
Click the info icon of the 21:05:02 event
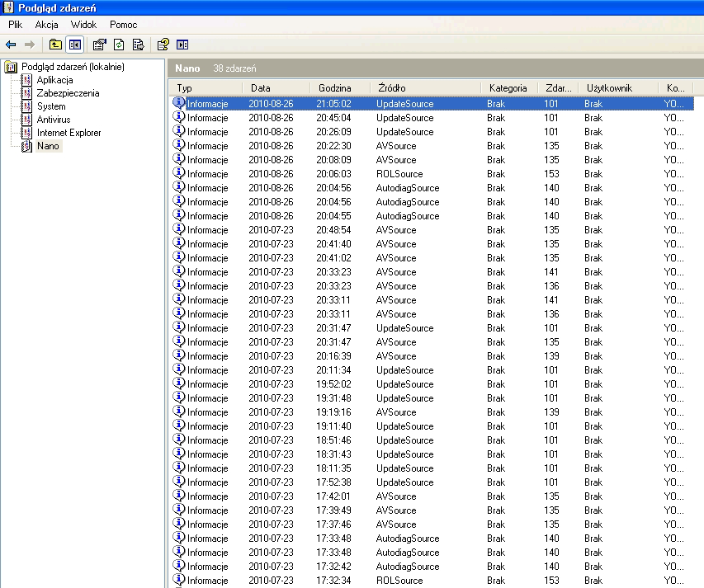click(179, 103)
